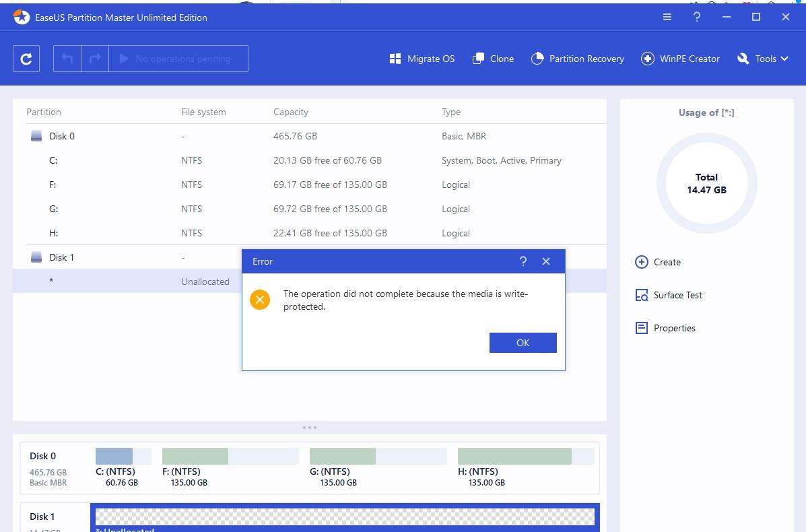This screenshot has height=532, width=806.
Task: Open the Migrate OS wizard
Action: coord(422,59)
